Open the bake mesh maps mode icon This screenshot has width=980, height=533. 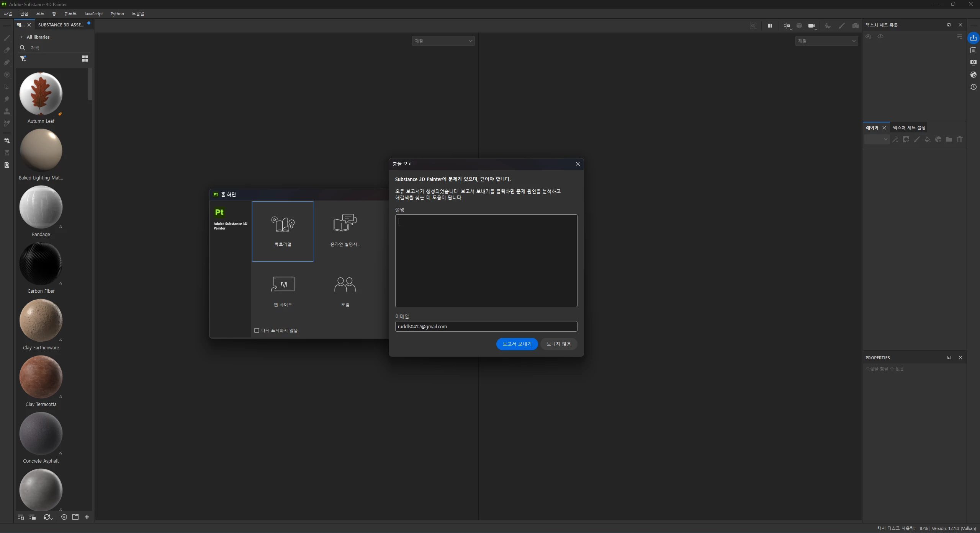click(x=7, y=141)
